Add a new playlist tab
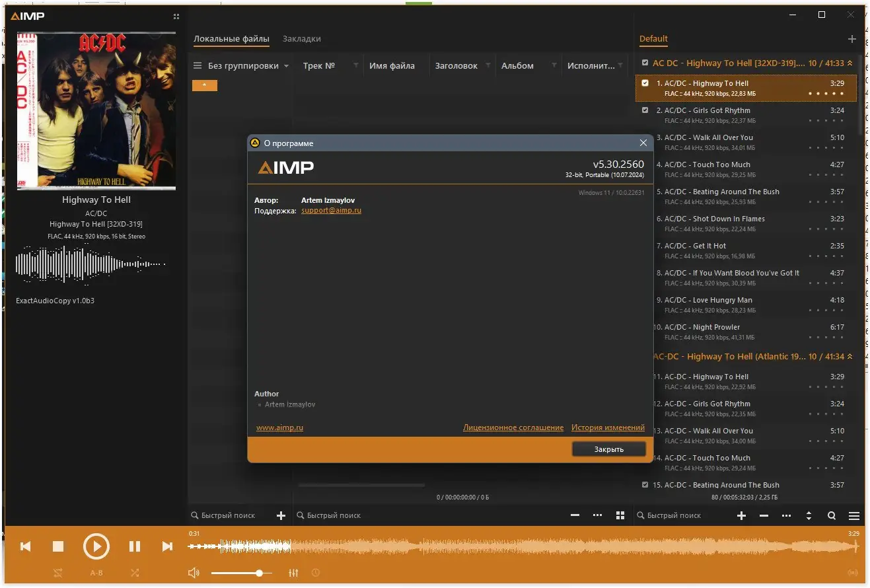 pos(852,39)
